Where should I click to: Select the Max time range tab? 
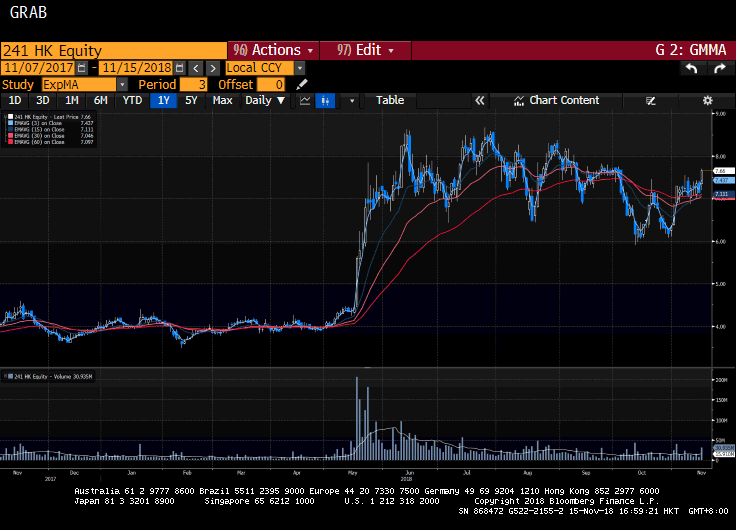(x=222, y=100)
